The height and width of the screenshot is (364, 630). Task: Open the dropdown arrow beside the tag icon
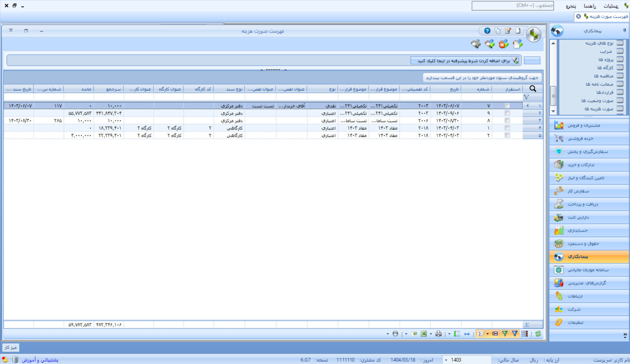(406, 334)
